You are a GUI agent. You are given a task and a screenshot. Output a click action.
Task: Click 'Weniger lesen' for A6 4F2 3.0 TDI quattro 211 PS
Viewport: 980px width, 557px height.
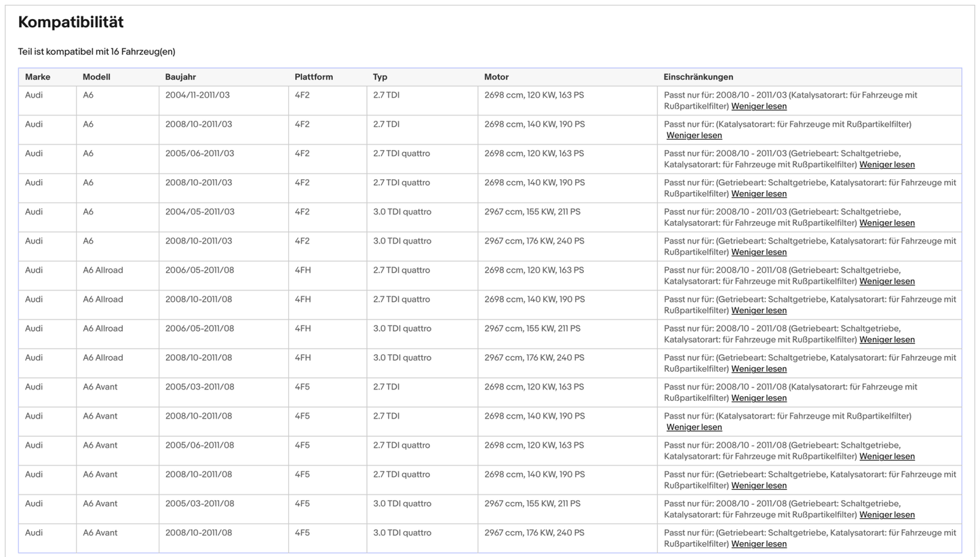[x=886, y=223]
